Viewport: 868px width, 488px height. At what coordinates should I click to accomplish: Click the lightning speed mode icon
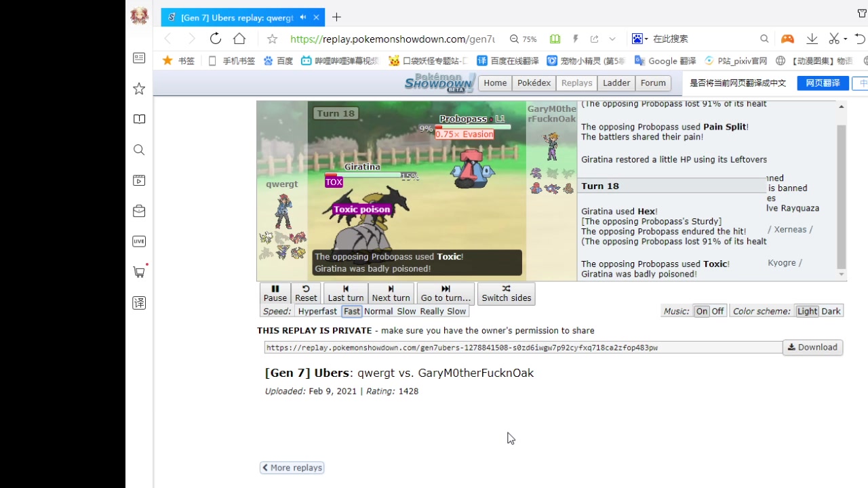[575, 39]
